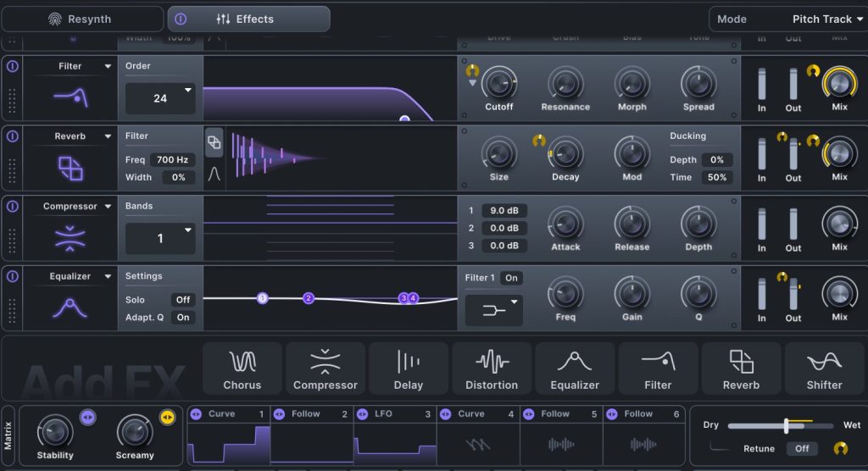Image resolution: width=868 pixels, height=471 pixels.
Task: Toggle Equalizer Solo Off switch
Action: pyautogui.click(x=182, y=300)
